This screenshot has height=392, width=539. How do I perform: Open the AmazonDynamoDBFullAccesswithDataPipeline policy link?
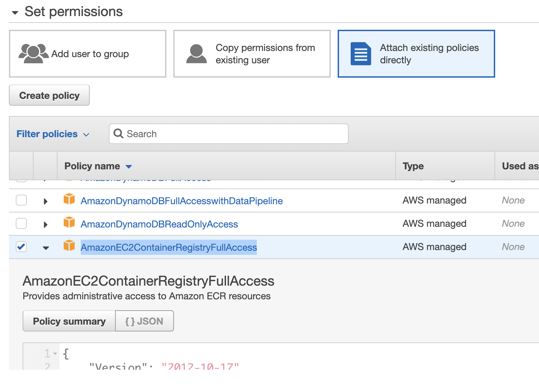(x=181, y=201)
